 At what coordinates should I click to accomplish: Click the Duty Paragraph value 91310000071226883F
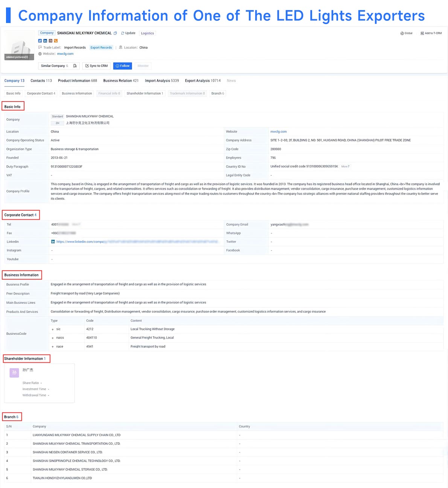[67, 167]
